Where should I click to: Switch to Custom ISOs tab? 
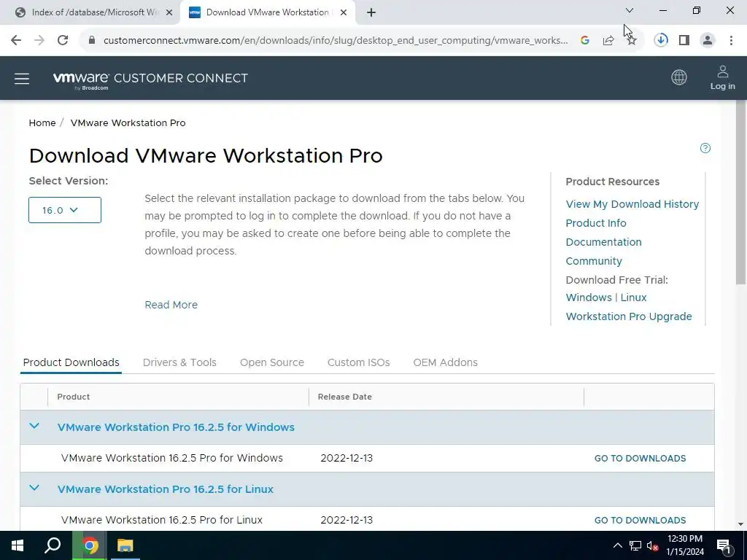click(359, 362)
